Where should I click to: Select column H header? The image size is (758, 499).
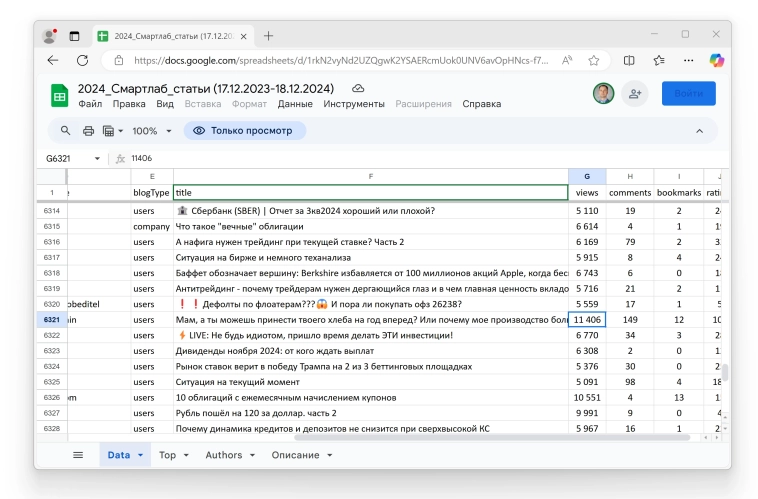[x=630, y=176]
